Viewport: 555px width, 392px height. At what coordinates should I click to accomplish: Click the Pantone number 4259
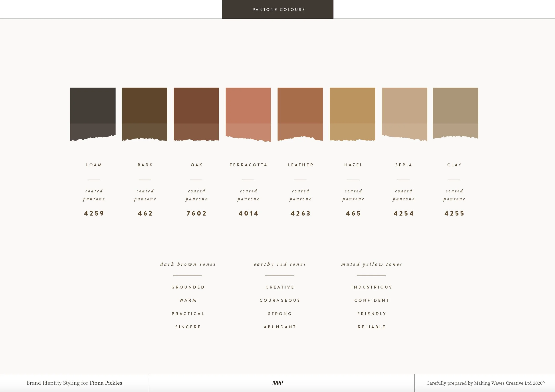tap(94, 213)
